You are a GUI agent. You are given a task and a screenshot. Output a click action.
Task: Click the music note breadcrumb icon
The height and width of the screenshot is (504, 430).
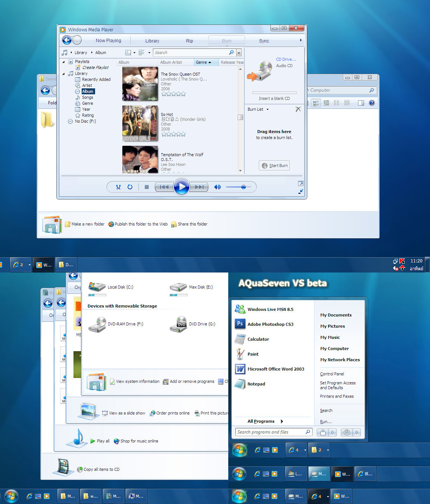tap(65, 53)
